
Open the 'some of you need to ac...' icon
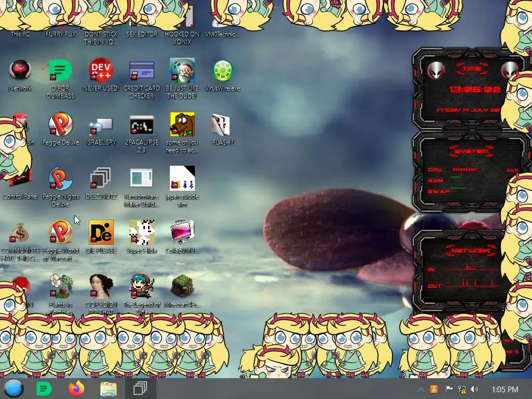(182, 124)
